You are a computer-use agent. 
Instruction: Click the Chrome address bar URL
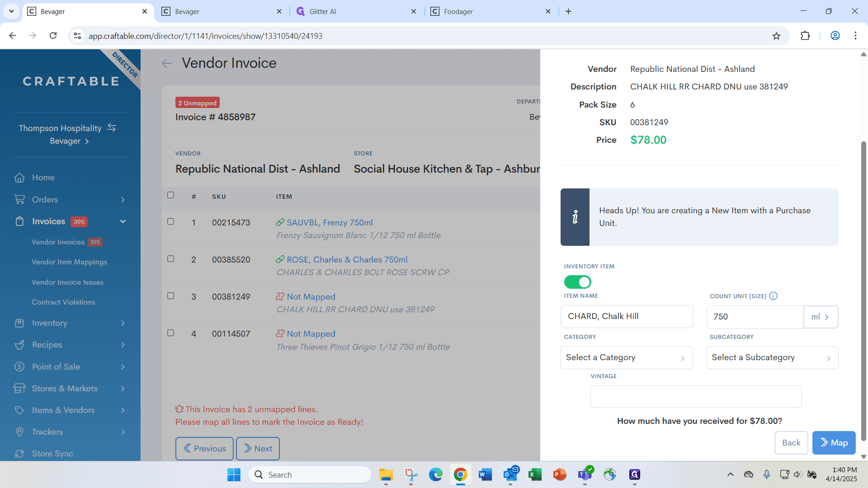tap(205, 36)
